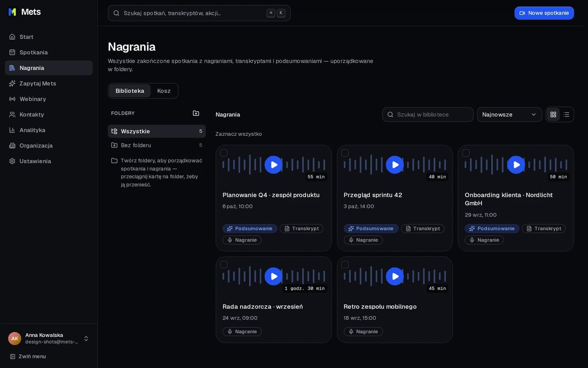Play the Planowanie Q4 recording
The height and width of the screenshot is (368, 588).
tap(274, 165)
